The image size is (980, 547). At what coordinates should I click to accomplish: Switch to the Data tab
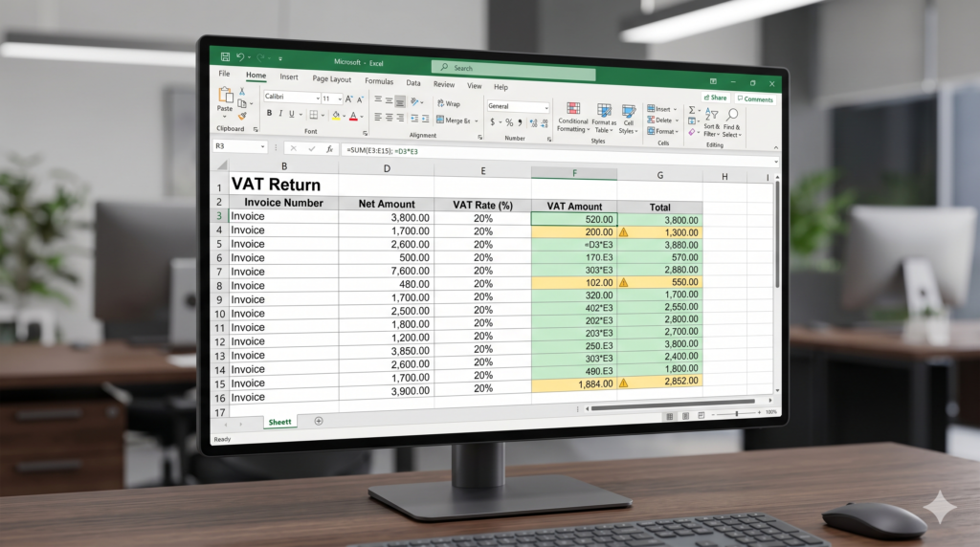[413, 83]
